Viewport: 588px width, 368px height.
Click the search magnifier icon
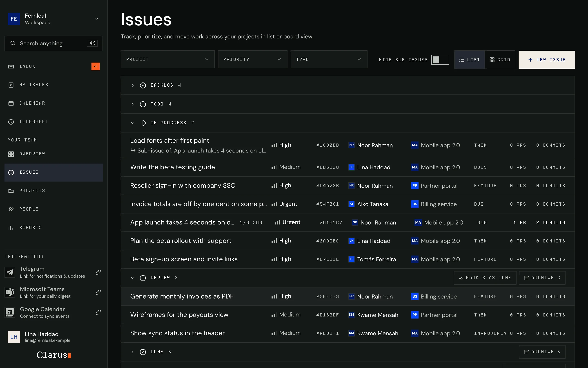[x=13, y=43]
